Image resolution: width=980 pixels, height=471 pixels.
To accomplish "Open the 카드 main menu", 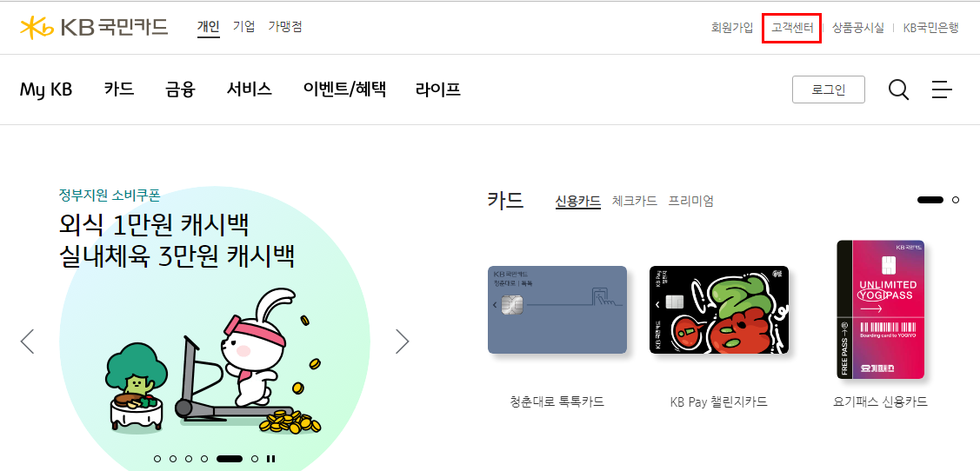I will coord(119,90).
